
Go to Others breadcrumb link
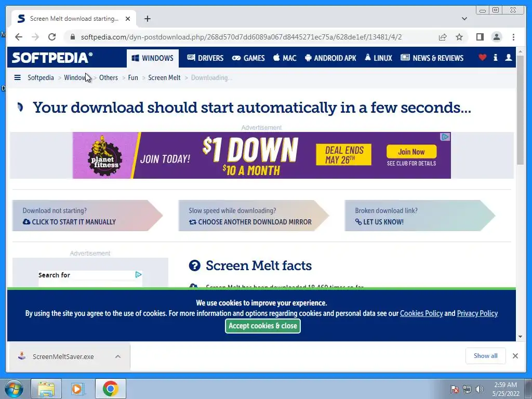pyautogui.click(x=109, y=78)
